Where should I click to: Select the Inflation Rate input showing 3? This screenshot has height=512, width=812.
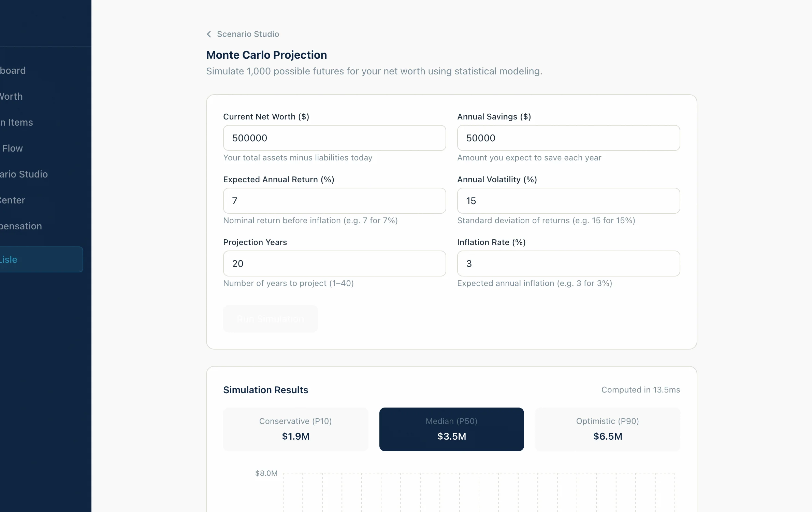tap(568, 264)
